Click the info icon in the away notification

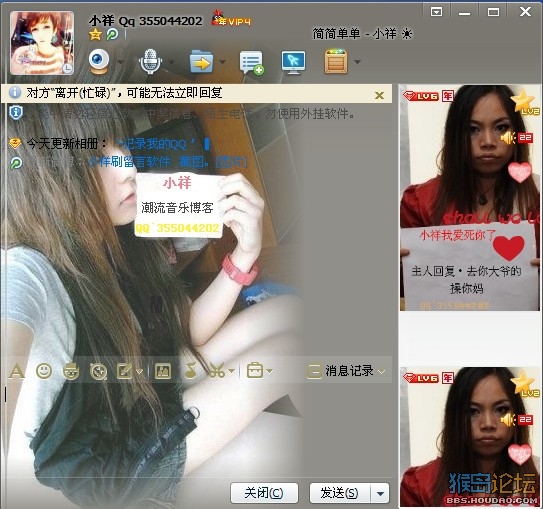pyautogui.click(x=15, y=92)
